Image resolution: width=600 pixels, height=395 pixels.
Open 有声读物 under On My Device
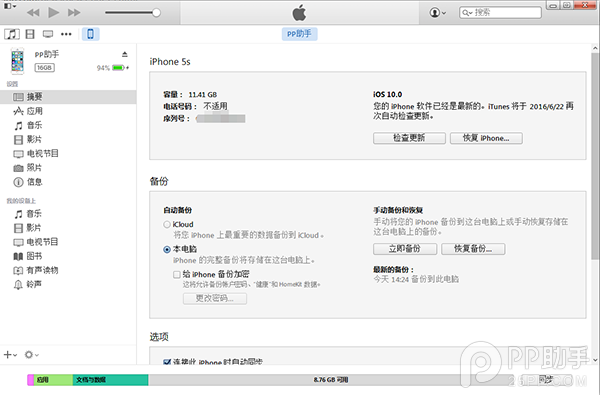[x=68, y=270]
